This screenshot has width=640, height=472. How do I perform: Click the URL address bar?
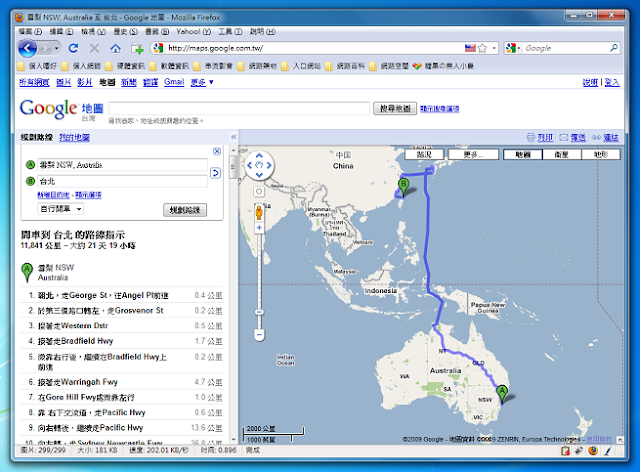(x=314, y=48)
